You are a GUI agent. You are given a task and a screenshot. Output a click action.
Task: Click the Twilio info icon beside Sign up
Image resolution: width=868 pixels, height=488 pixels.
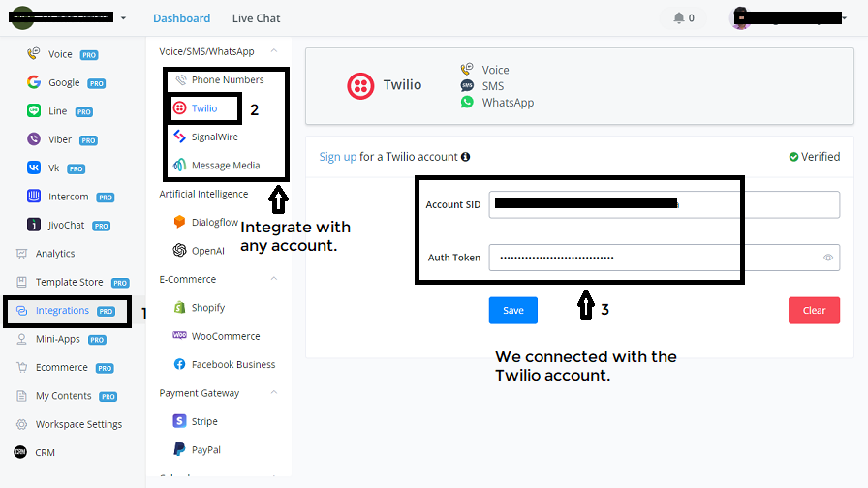(x=466, y=157)
